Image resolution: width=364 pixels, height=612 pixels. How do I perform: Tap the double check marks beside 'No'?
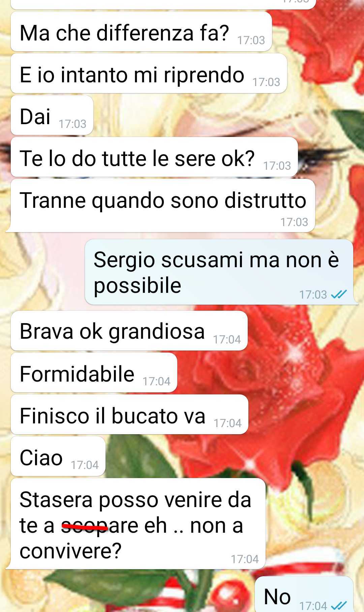[x=339, y=606]
